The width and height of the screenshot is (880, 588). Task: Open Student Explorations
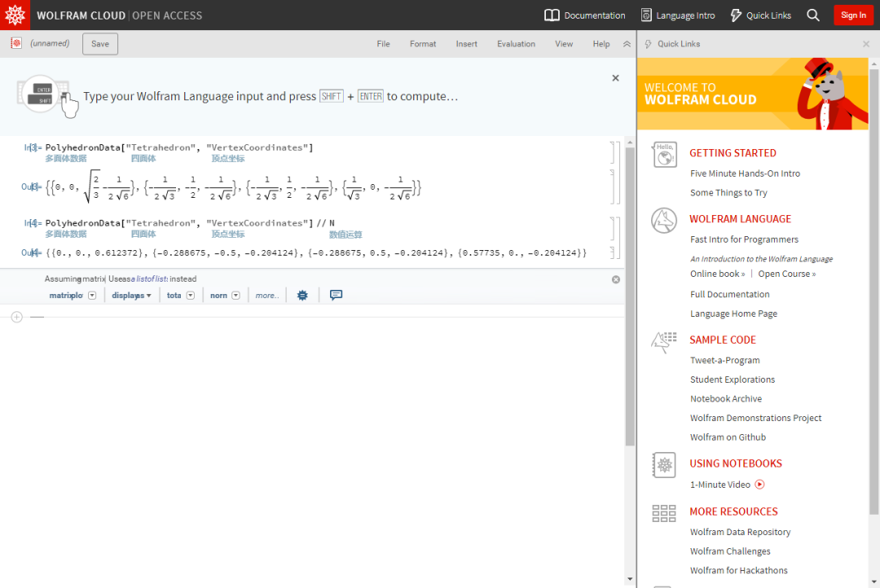point(733,380)
